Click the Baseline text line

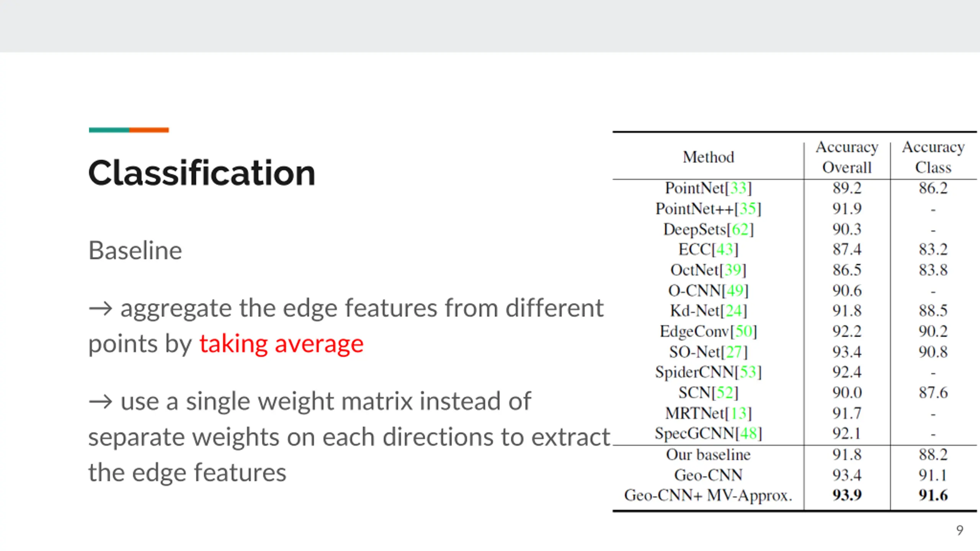tap(135, 251)
